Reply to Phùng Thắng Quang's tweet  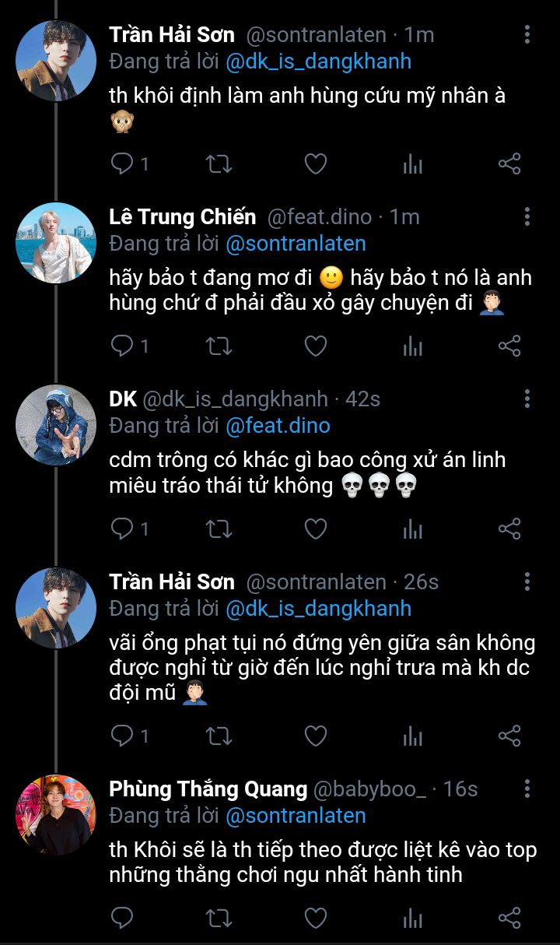click(123, 918)
